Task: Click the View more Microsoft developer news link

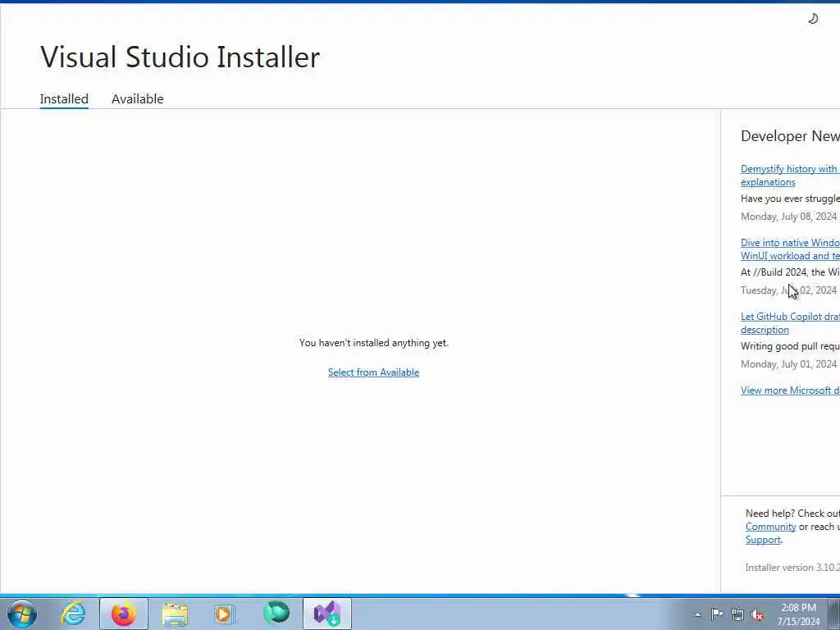Action: pyautogui.click(x=790, y=390)
